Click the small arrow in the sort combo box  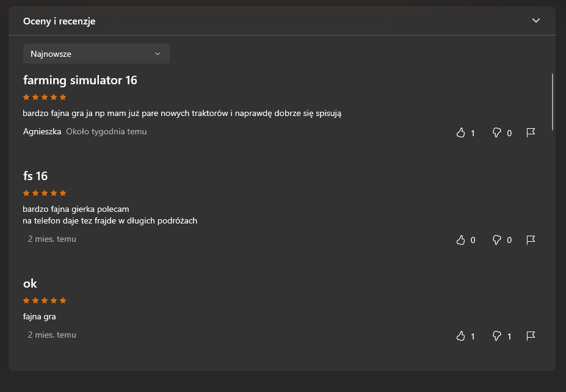tap(158, 54)
